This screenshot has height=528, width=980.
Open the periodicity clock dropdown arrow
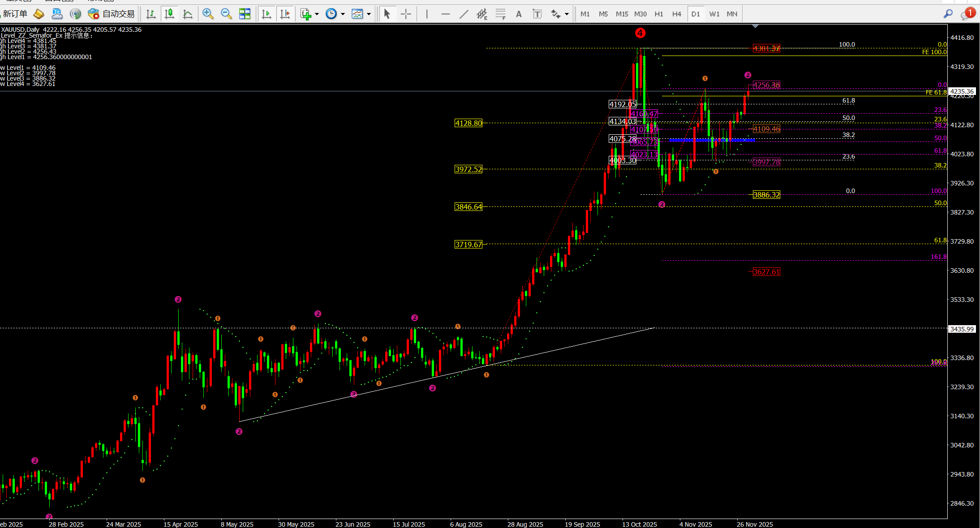point(343,14)
